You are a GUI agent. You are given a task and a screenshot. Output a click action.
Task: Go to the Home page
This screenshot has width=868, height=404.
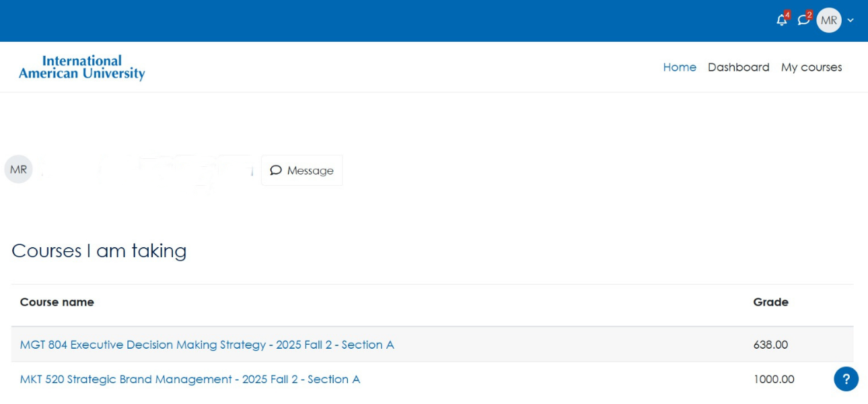pyautogui.click(x=680, y=67)
